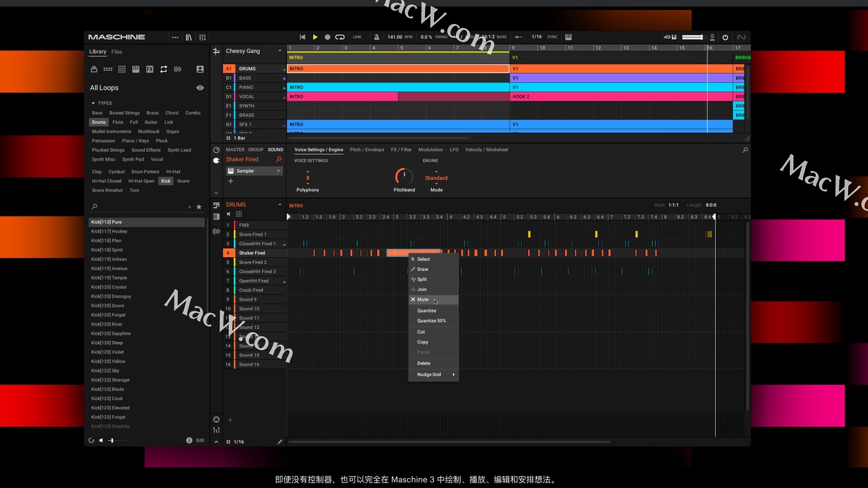
Task: Choose Mute from the context menu
Action: pos(434,300)
